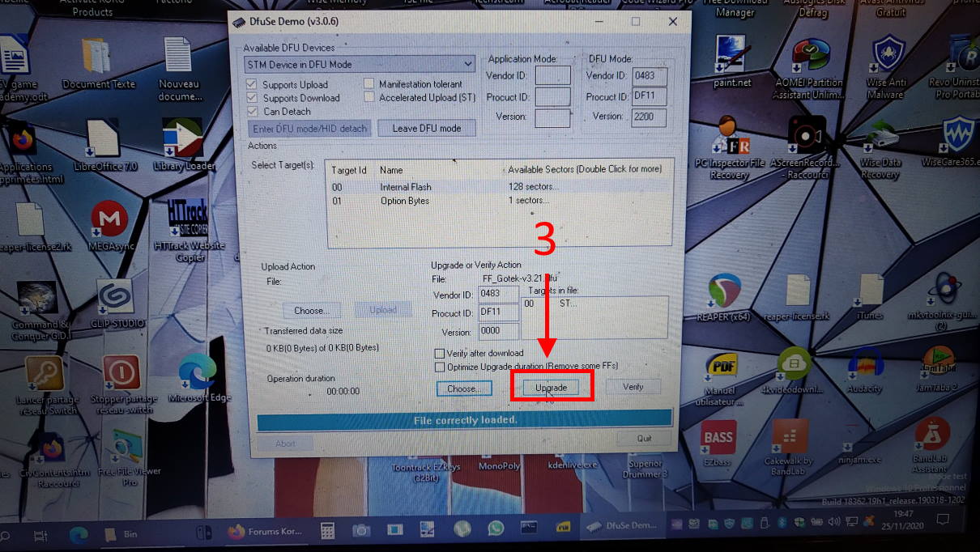This screenshot has height=552, width=980.
Task: Select the Internal Flash target row
Action: [x=501, y=187]
